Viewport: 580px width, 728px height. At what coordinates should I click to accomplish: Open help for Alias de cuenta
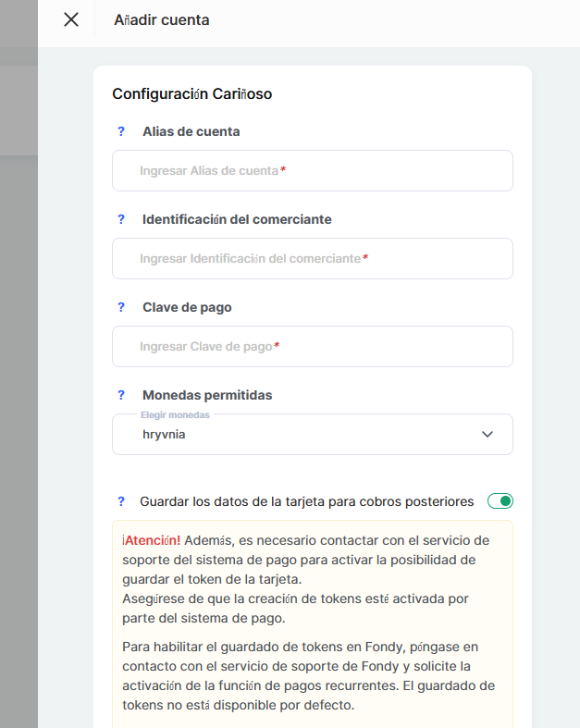pyautogui.click(x=121, y=131)
